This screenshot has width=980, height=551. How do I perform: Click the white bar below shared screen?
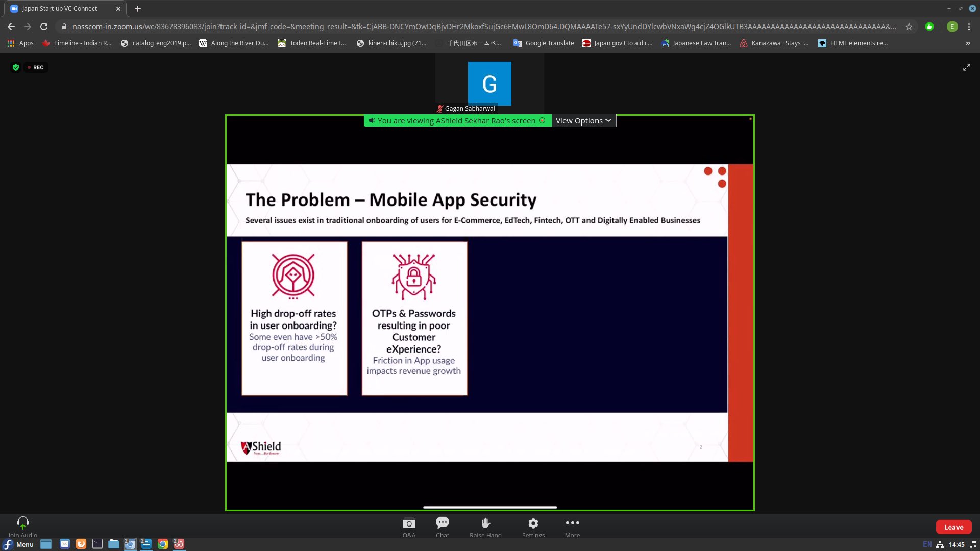point(489,507)
